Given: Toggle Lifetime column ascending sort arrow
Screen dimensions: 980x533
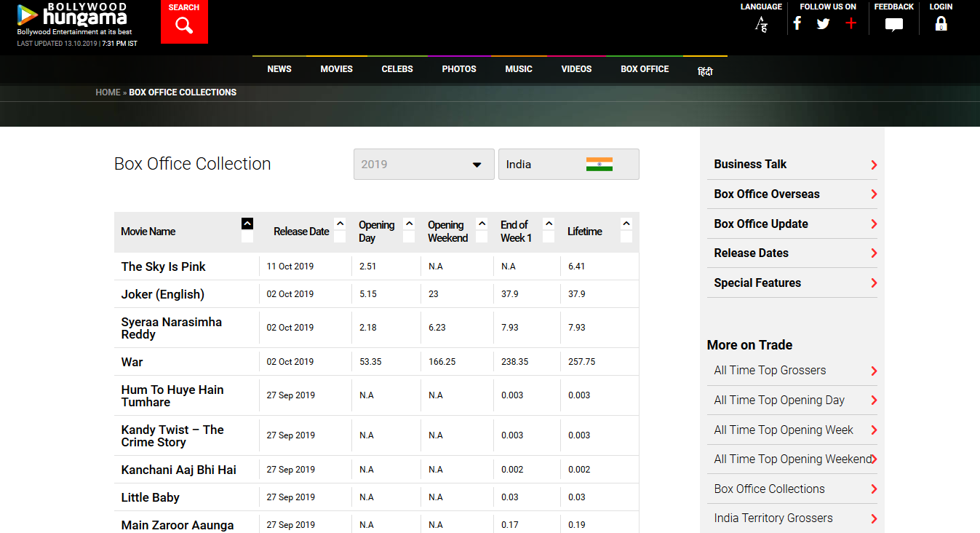Looking at the screenshot, I should pos(626,224).
